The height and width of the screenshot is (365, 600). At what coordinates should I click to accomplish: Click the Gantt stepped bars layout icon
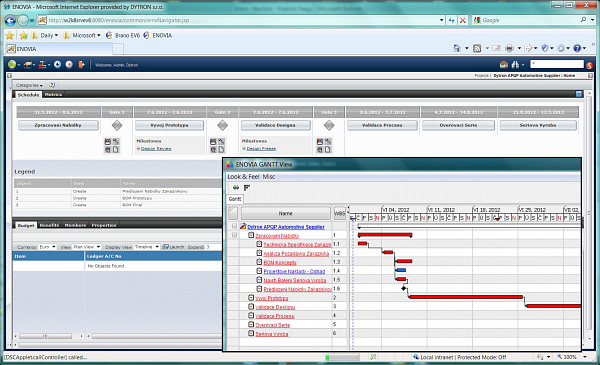(247, 187)
